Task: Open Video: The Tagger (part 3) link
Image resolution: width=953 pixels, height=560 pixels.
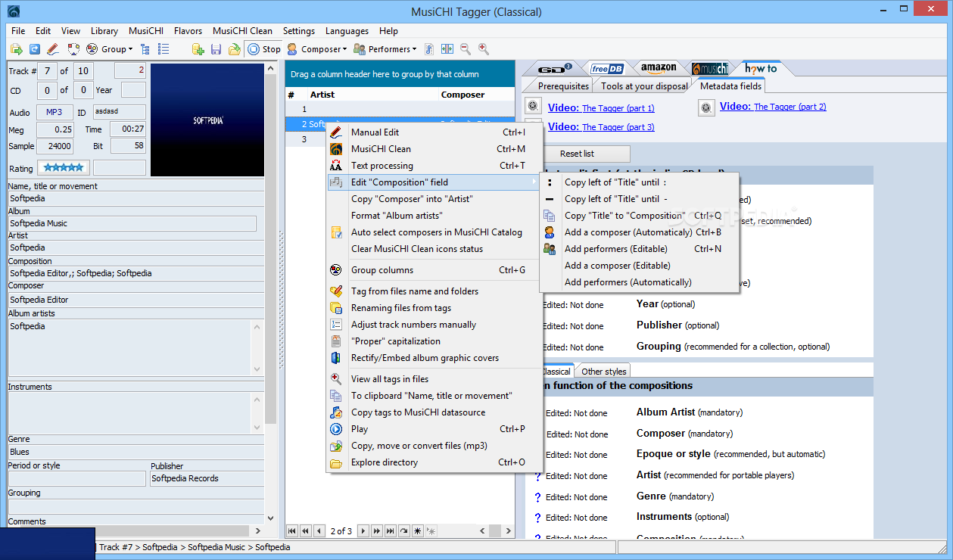Action: [601, 126]
